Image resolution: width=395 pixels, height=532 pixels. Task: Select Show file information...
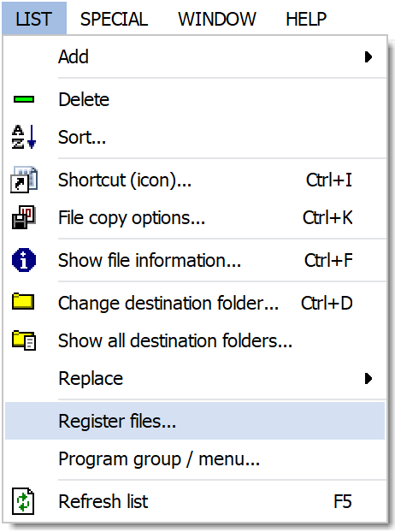195,260
